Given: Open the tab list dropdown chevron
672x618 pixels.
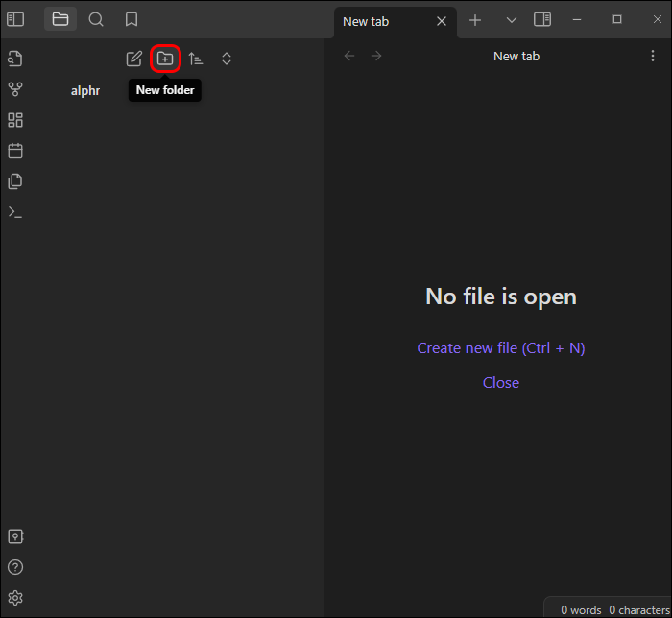Looking at the screenshot, I should pos(512,20).
